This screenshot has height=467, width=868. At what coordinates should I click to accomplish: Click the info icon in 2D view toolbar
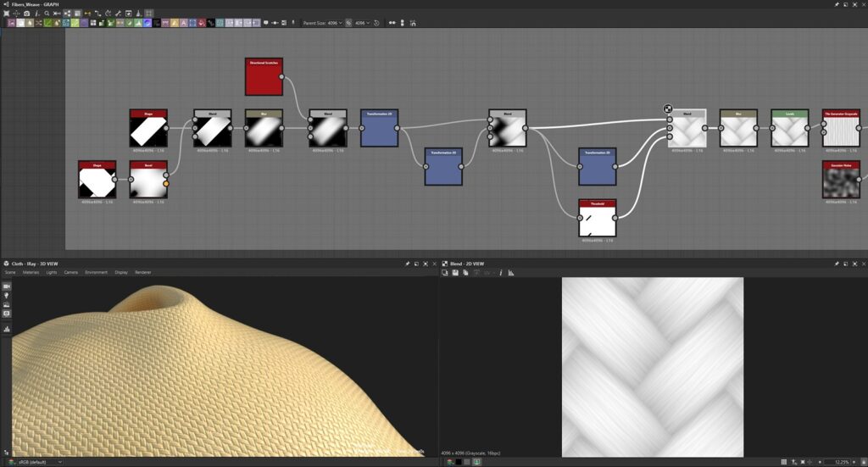[x=500, y=273]
